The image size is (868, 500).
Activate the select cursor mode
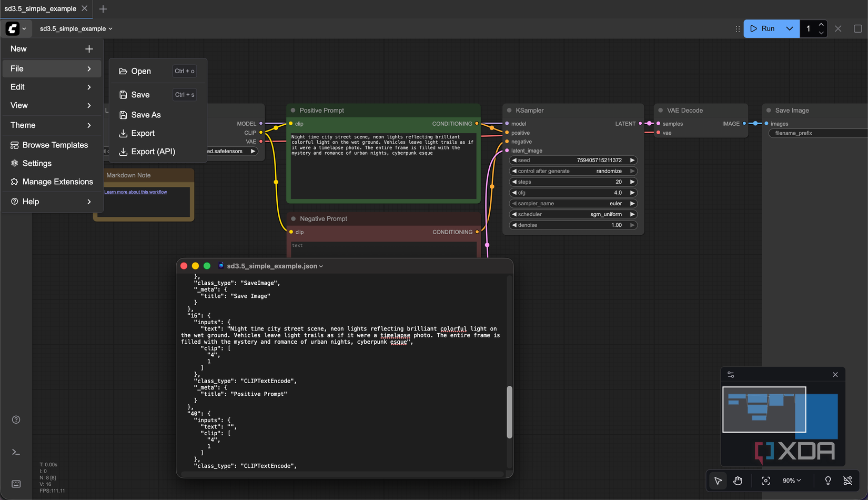tap(718, 481)
